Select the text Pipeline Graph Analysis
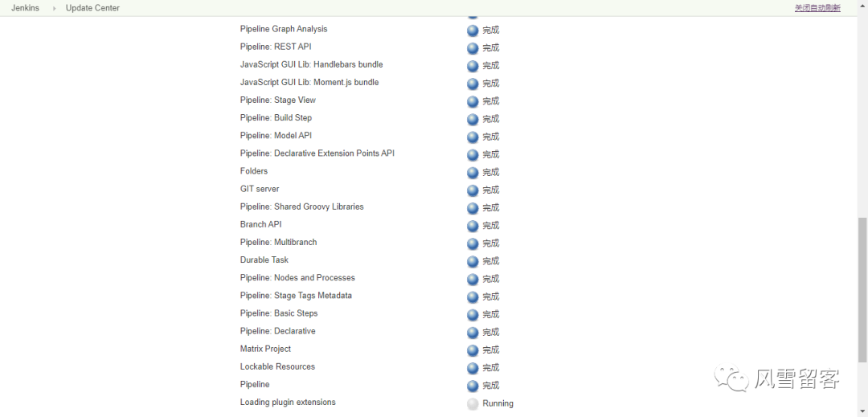Viewport: 868px width, 417px height. (284, 29)
